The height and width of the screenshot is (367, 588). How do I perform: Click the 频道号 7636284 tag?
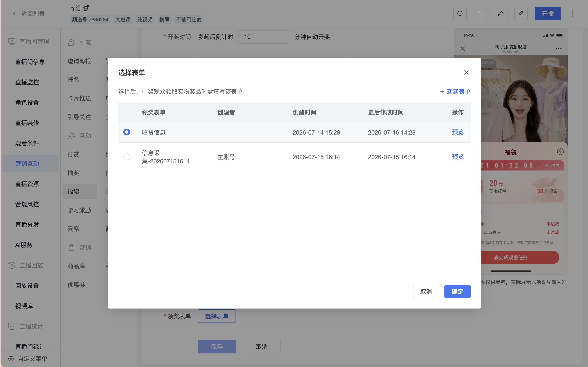point(90,20)
